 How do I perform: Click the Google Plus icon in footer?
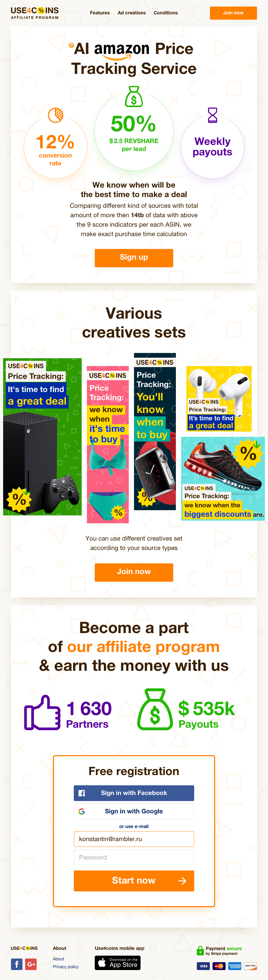click(31, 964)
